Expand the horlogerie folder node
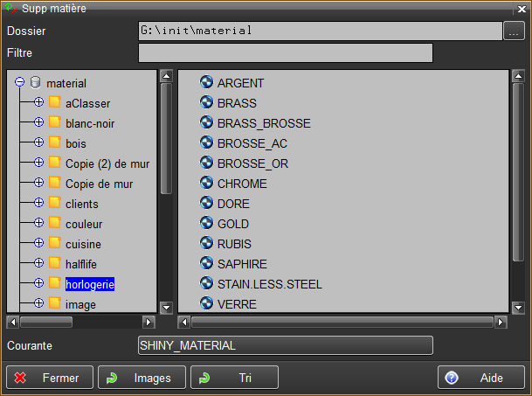The height and width of the screenshot is (396, 532). pos(39,282)
